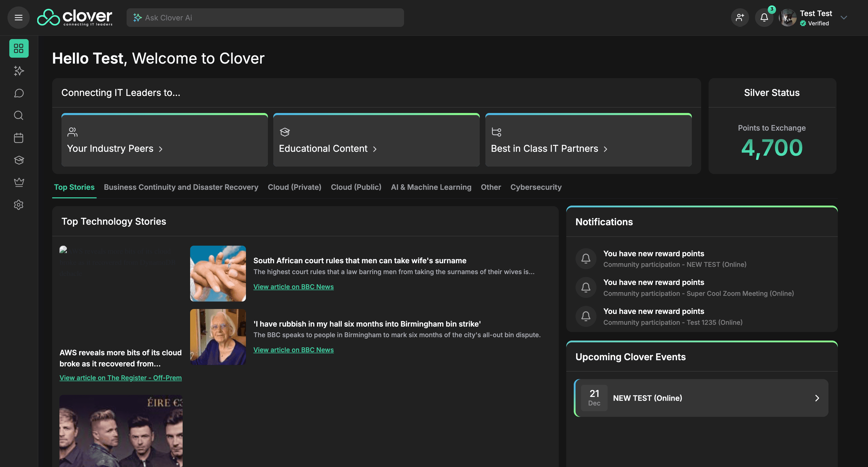Image resolution: width=868 pixels, height=467 pixels.
Task: Open the Clover AI assistant from the sidebar
Action: 19,71
